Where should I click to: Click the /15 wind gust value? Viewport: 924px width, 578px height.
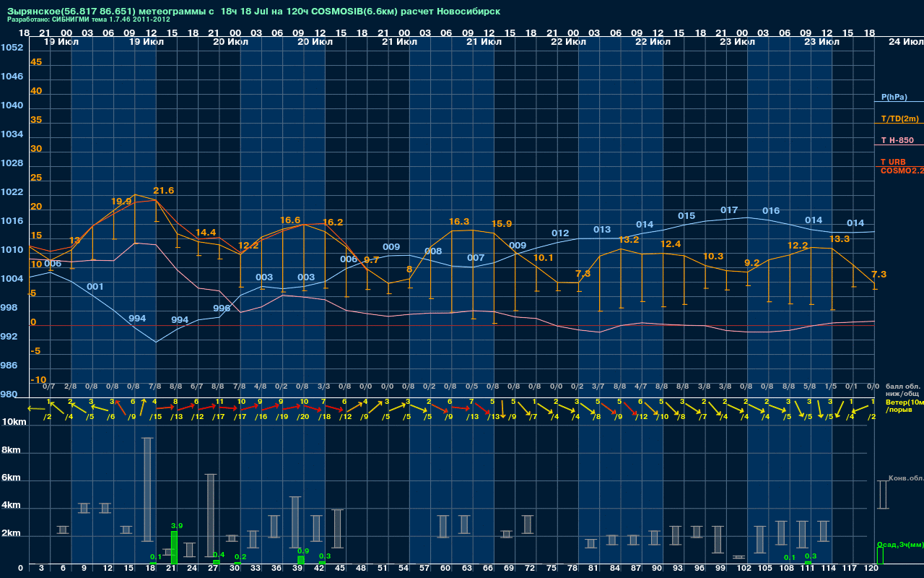(x=156, y=416)
